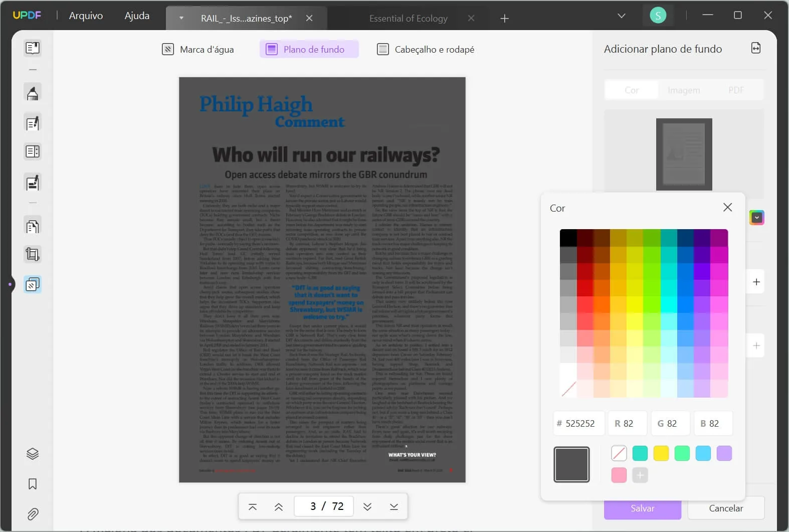Pick the black cell in the color grid
789x532 pixels.
(568, 238)
